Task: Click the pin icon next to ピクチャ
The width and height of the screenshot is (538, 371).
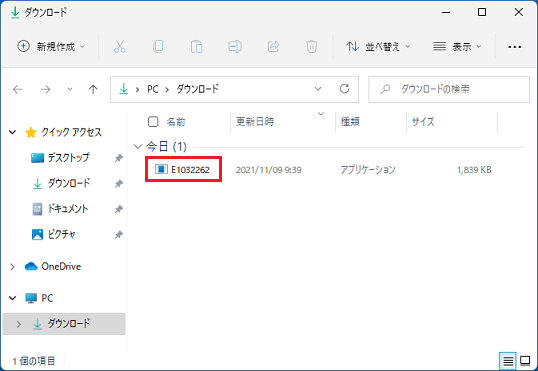Action: pyautogui.click(x=119, y=235)
